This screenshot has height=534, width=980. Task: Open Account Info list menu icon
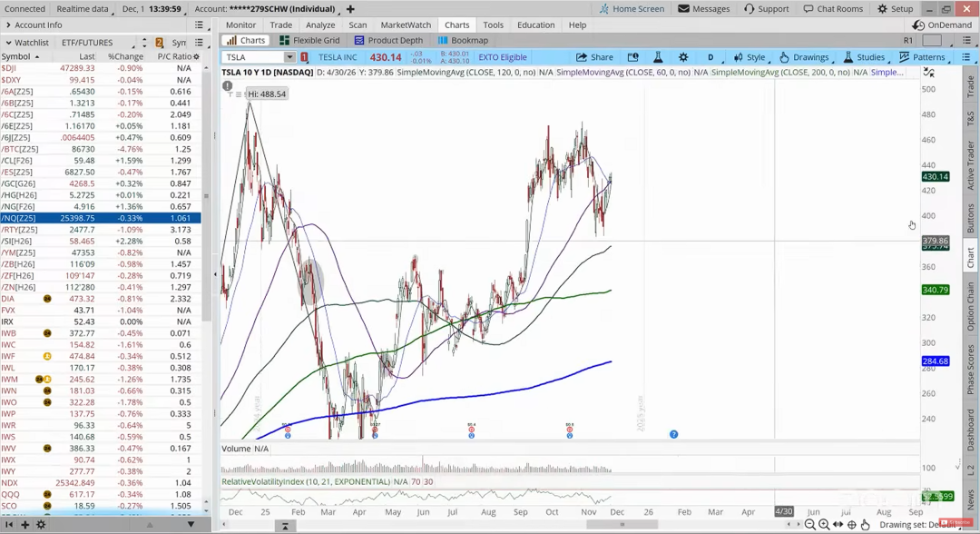click(x=199, y=25)
